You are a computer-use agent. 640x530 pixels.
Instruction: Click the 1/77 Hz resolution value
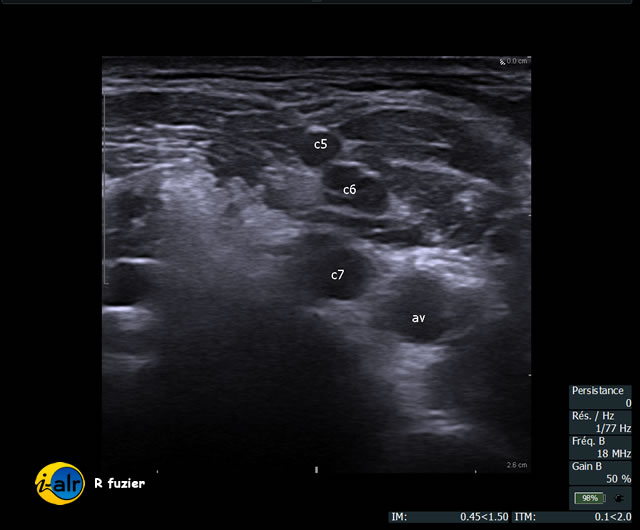607,428
